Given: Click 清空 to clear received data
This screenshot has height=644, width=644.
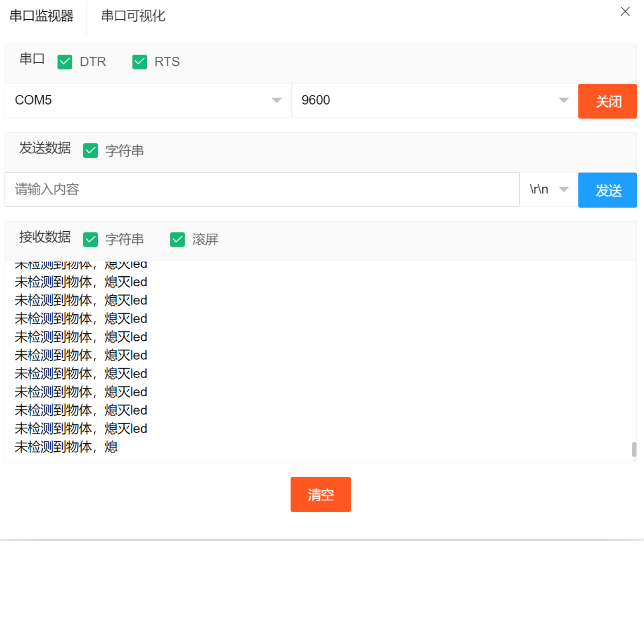Looking at the screenshot, I should click(320, 494).
